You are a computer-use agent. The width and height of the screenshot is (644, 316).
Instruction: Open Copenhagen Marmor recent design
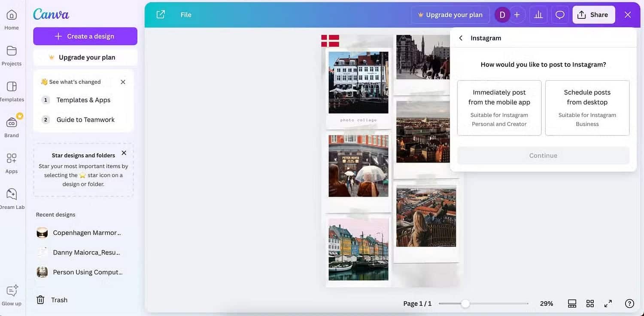click(x=86, y=233)
